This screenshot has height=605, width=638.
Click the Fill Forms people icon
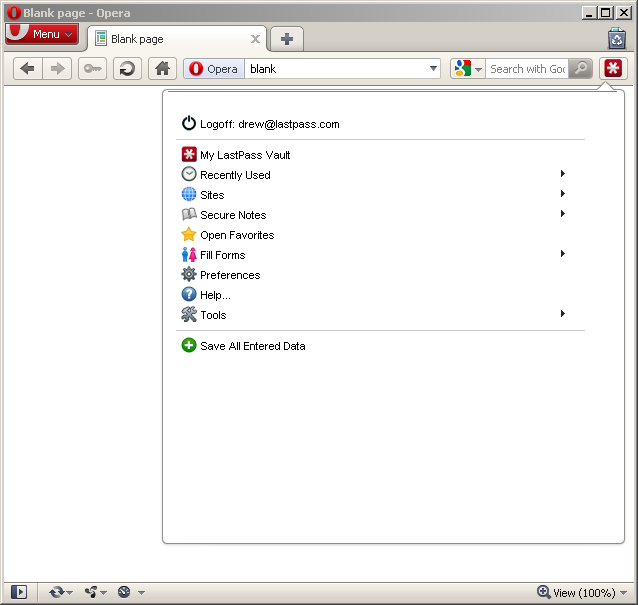(189, 254)
